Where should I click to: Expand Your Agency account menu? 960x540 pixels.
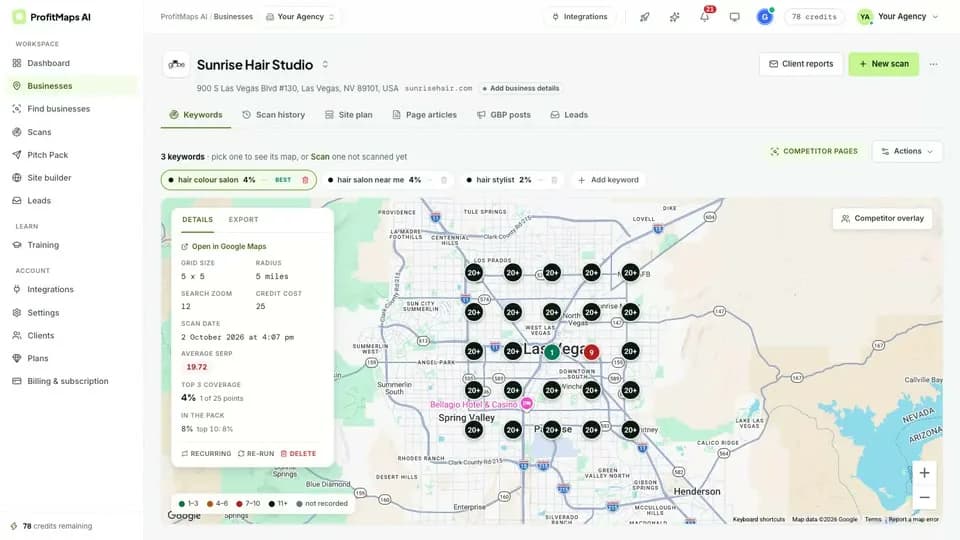click(898, 17)
